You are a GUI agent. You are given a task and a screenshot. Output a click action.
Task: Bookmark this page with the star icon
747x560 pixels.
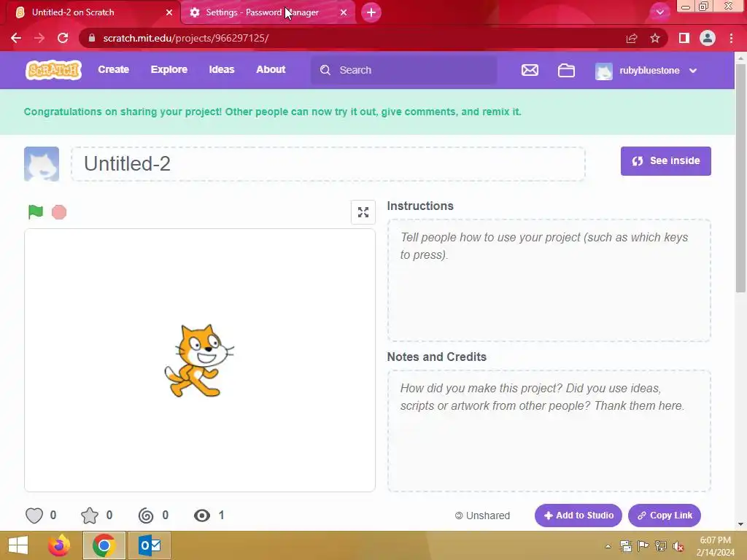click(655, 38)
